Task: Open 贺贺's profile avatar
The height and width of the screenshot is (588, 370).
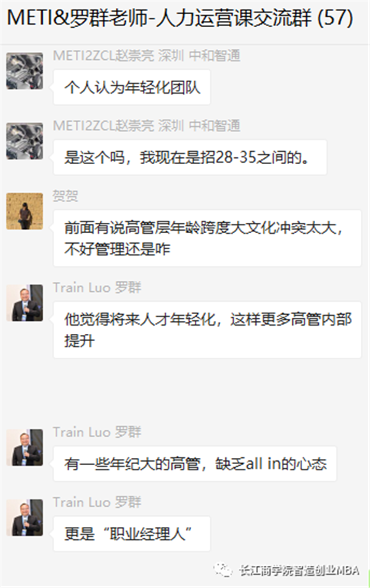Action: [x=25, y=211]
